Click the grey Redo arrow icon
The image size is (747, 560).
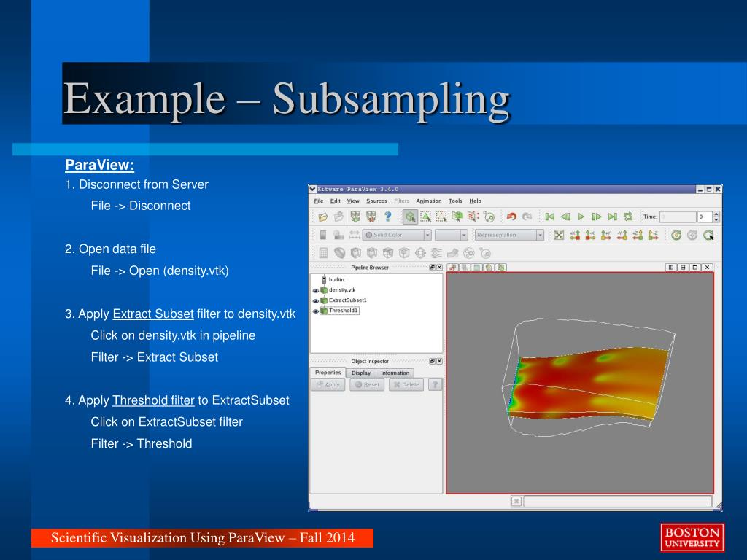(x=527, y=217)
